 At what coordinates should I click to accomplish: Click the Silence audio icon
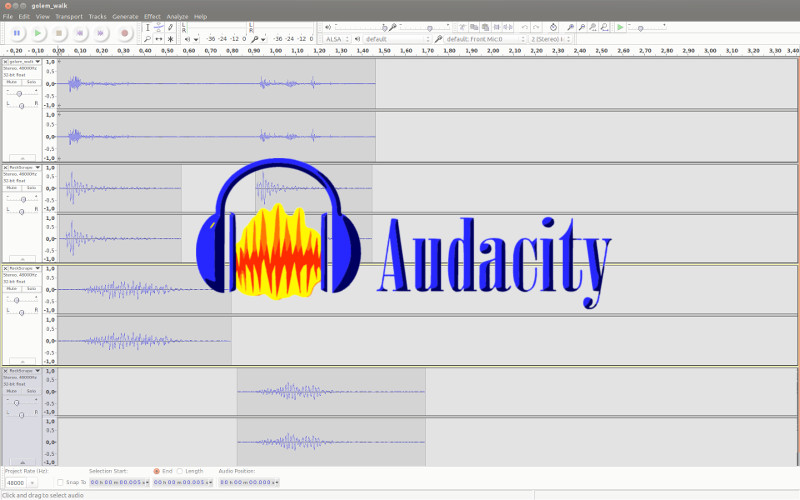pyautogui.click(x=509, y=27)
